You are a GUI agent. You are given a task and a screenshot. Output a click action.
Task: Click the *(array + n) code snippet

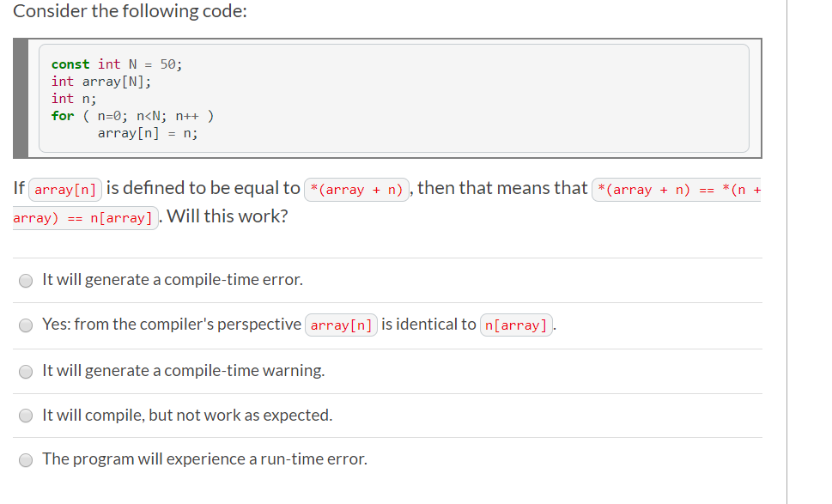(356, 189)
